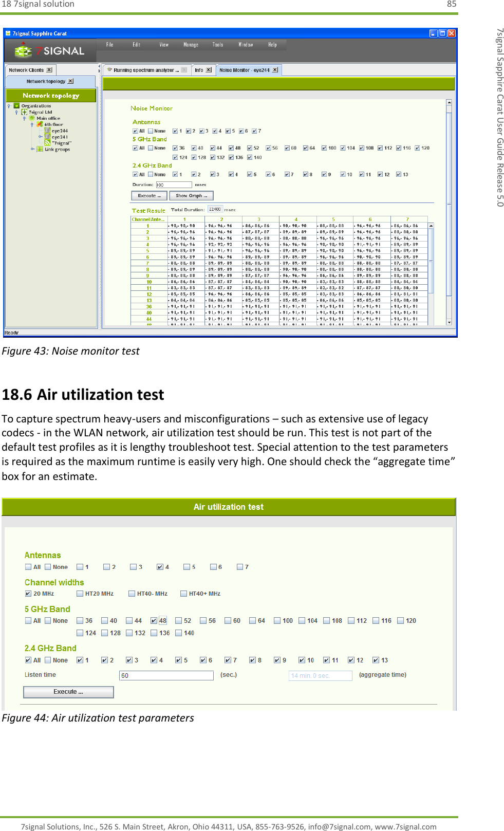Click the Sapphire Carat title bar icon
The width and height of the screenshot is (504, 831).
[8, 33]
